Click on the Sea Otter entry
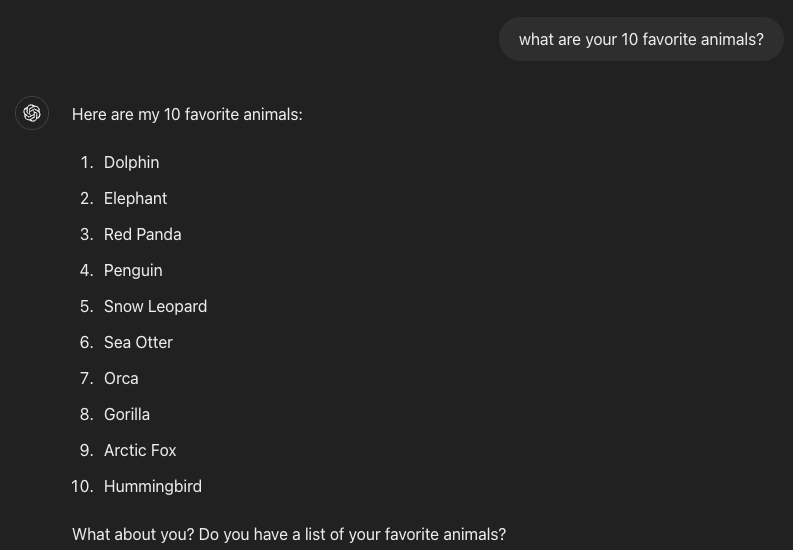793x550 pixels. tap(138, 342)
